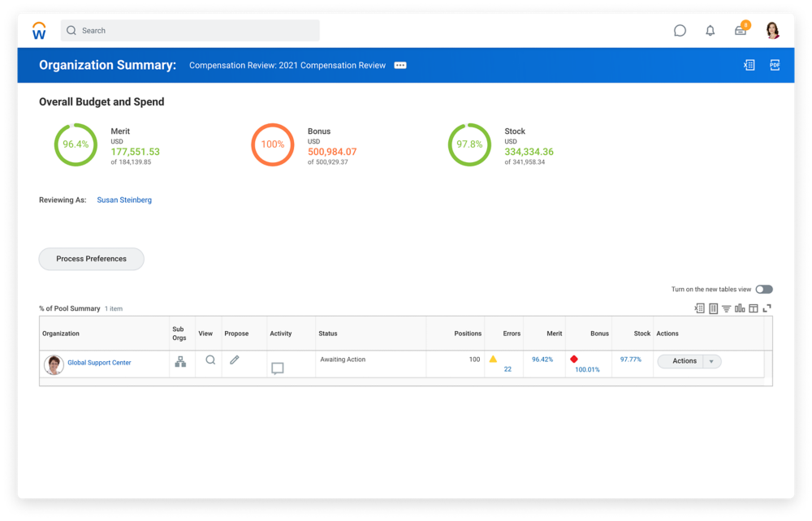This screenshot has width=812, height=521.
Task: Export the summary to Excel from header
Action: pyautogui.click(x=749, y=65)
